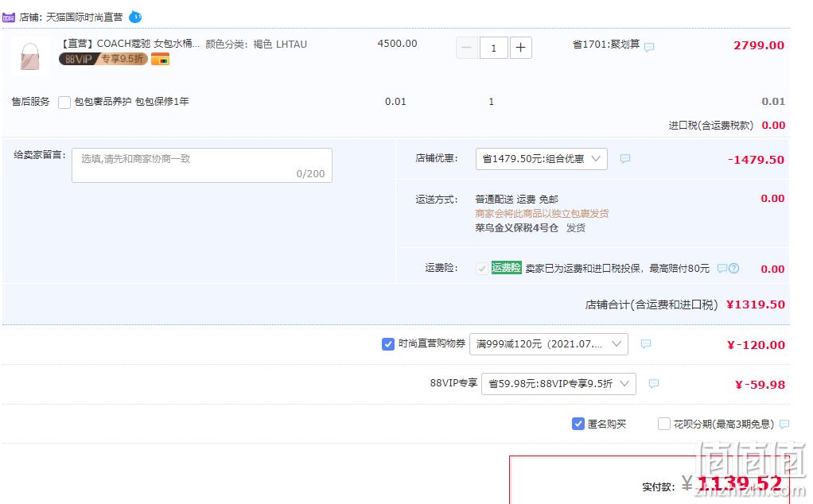Open the comment icon next to 省1701:聚划算

(649, 47)
